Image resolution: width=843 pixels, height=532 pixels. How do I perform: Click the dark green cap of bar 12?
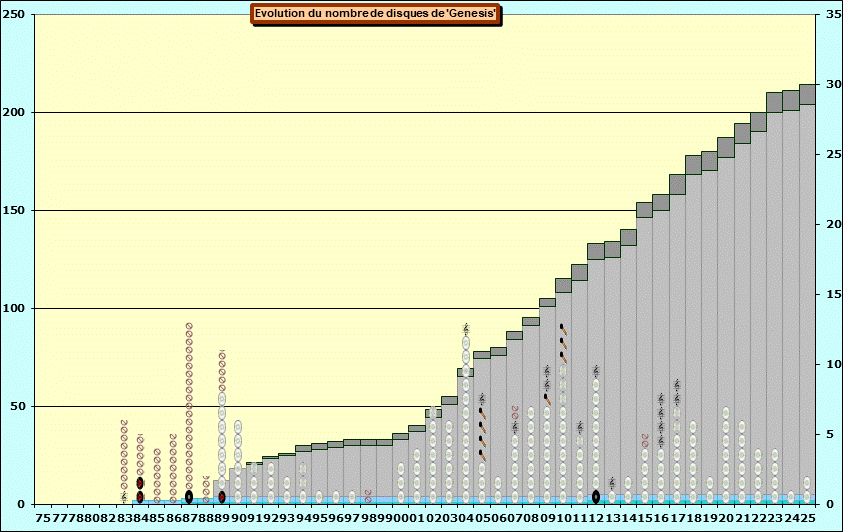point(596,251)
